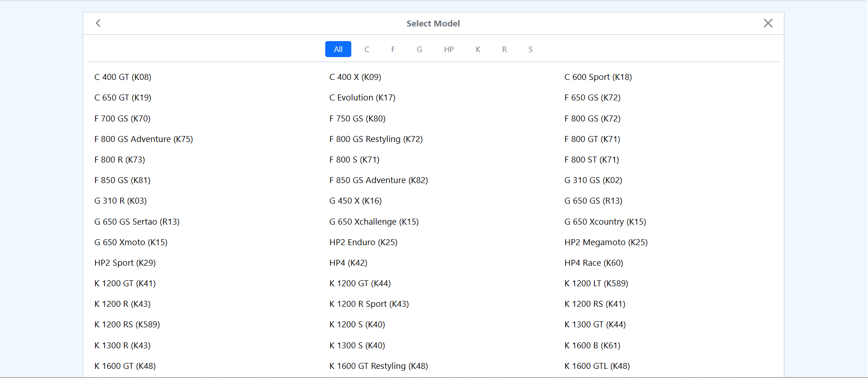Pick HP2 Megamoto (K25)
This screenshot has height=378, width=868.
[606, 242]
